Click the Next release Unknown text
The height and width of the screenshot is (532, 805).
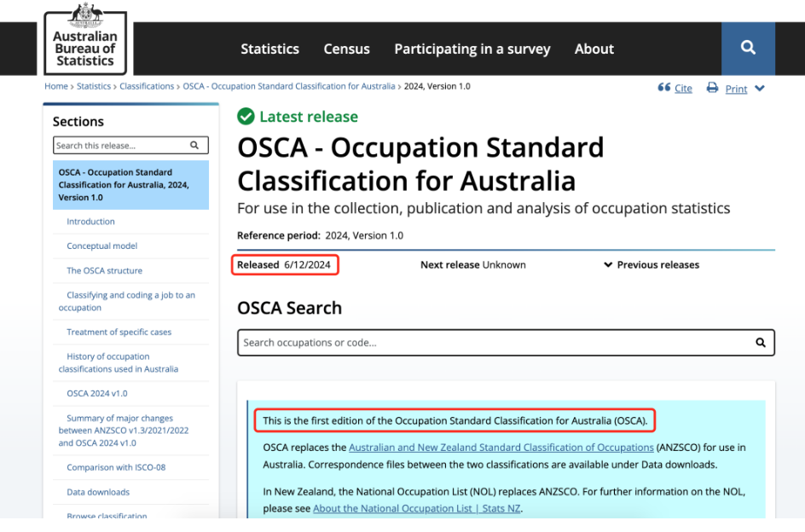pyautogui.click(x=472, y=265)
